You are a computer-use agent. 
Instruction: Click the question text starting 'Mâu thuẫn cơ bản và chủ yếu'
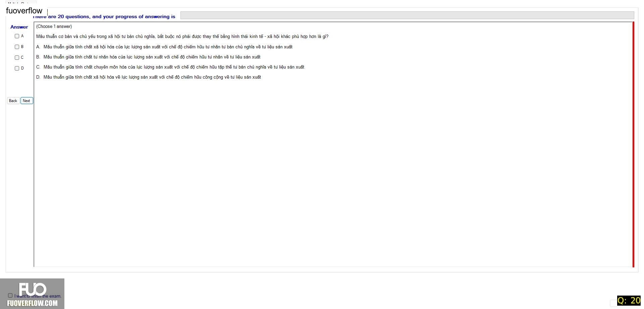point(182,37)
